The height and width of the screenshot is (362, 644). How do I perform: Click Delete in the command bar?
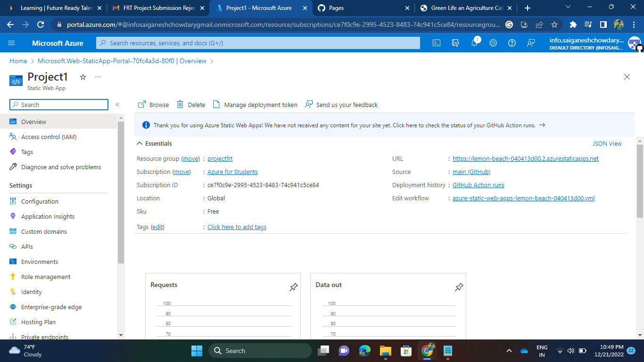click(191, 105)
